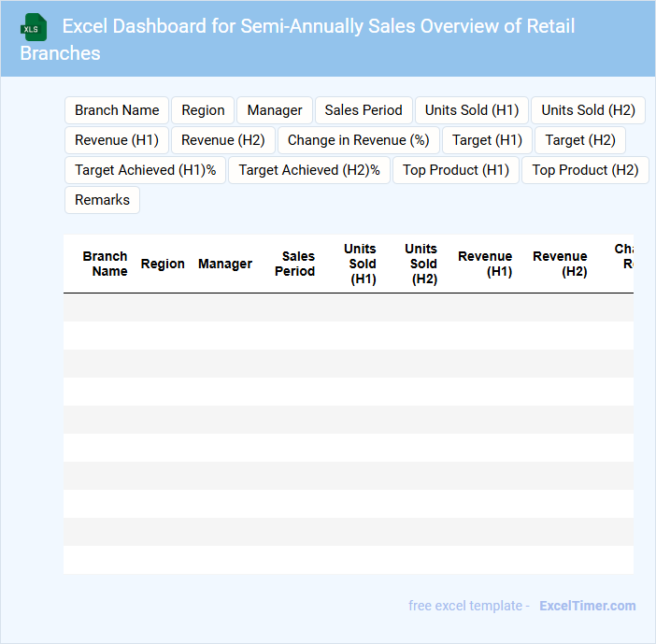Select the Target (H1) tag
Image resolution: width=656 pixels, height=644 pixels.
487,140
